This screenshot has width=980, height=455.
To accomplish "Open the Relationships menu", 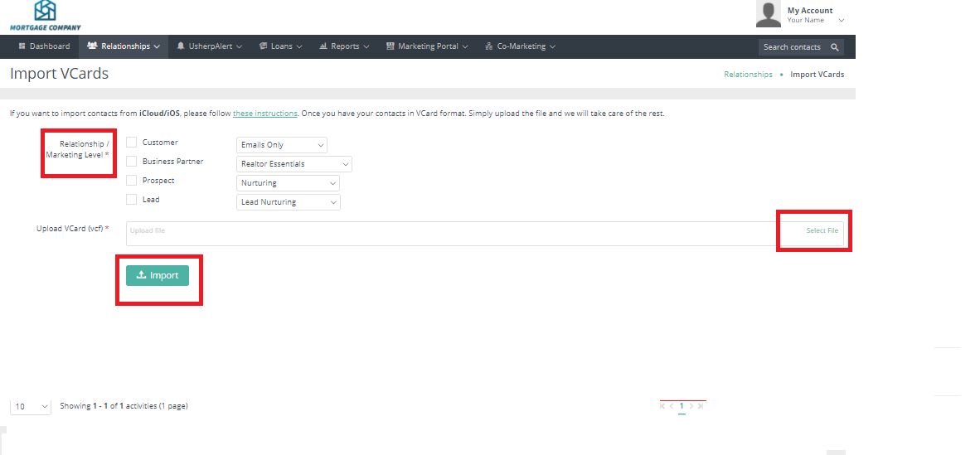I will pyautogui.click(x=124, y=46).
